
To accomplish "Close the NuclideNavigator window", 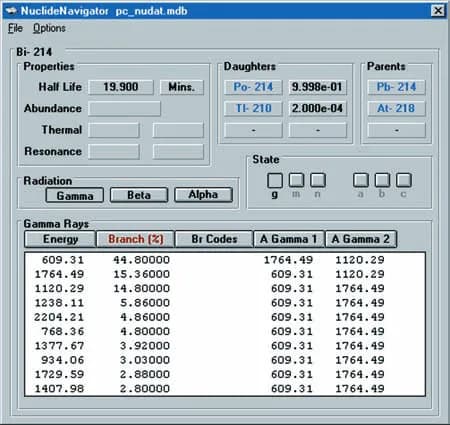I will click(438, 11).
